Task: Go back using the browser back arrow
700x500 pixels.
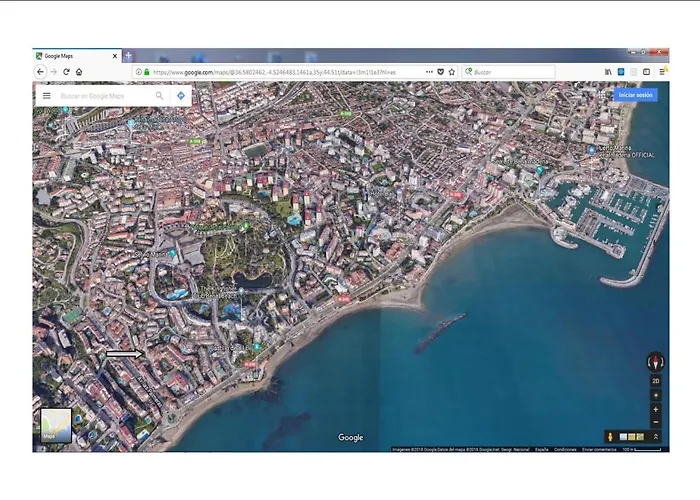Action: click(40, 71)
